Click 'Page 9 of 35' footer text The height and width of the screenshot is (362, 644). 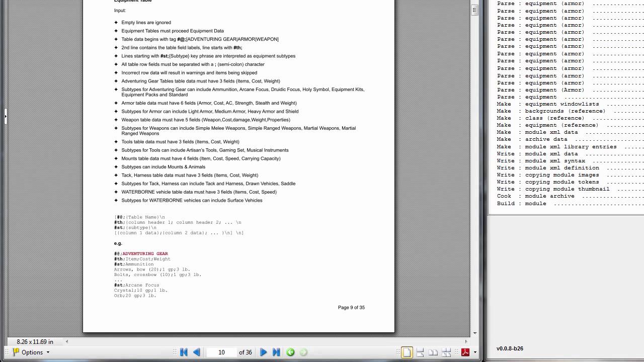click(351, 307)
